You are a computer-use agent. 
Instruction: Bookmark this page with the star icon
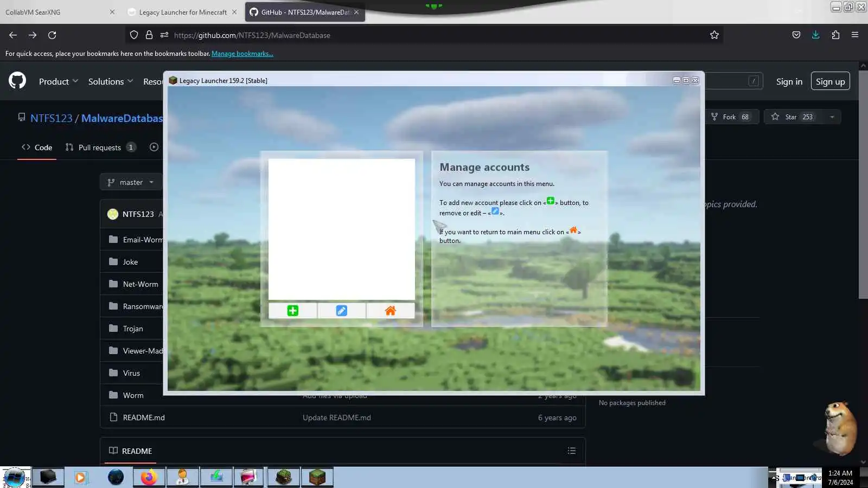coord(714,35)
